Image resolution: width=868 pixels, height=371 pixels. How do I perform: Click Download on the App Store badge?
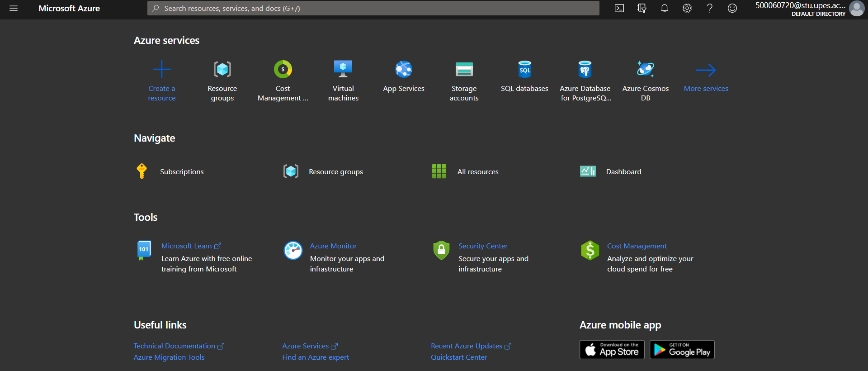click(612, 350)
